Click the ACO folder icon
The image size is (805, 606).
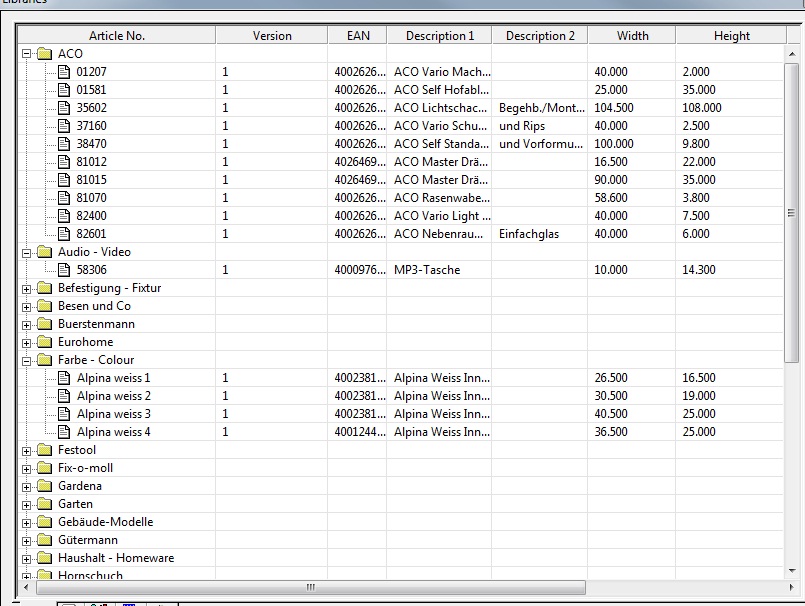pos(45,53)
